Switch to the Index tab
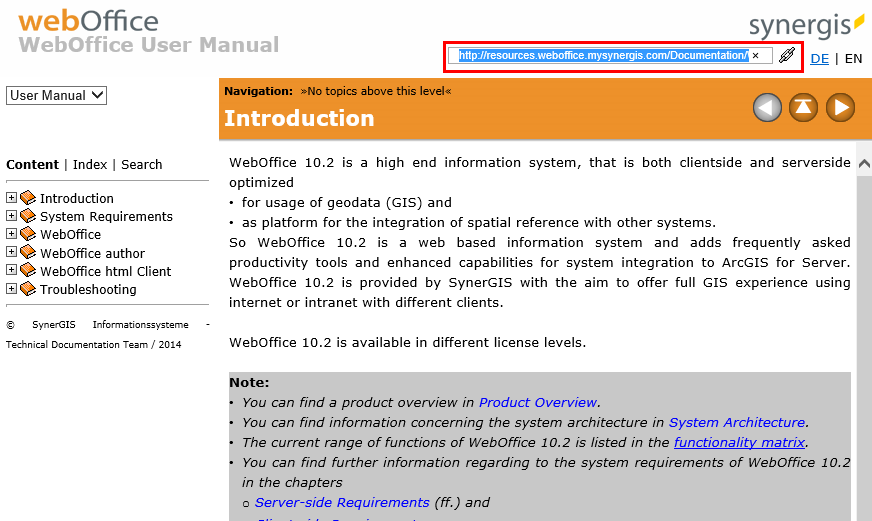Viewport: 872px width, 521px height. click(90, 165)
